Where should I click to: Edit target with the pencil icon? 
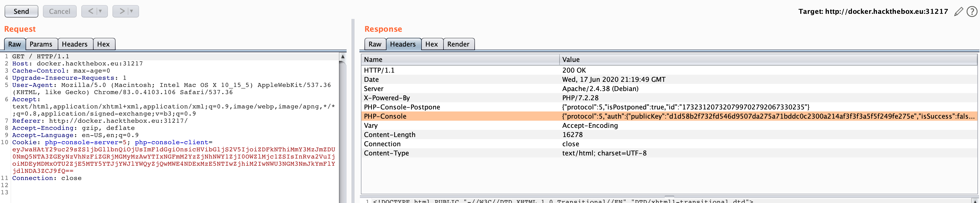[x=958, y=12]
